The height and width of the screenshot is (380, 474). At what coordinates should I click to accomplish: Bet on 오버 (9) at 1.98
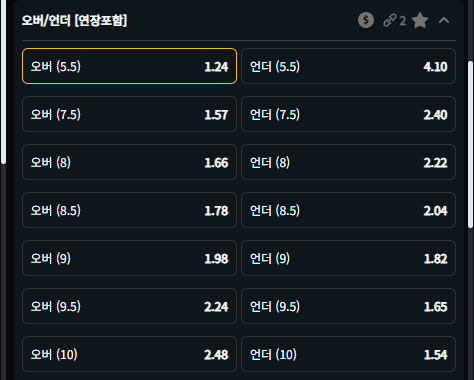pyautogui.click(x=129, y=258)
